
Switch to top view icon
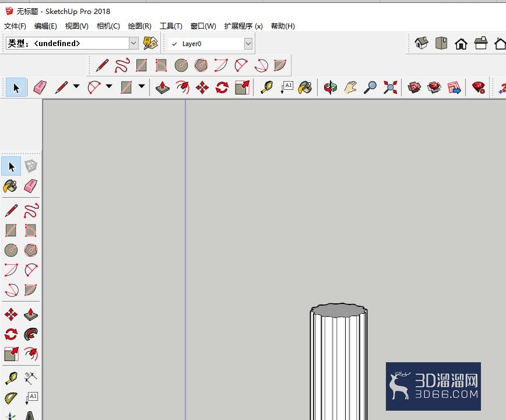(x=441, y=43)
